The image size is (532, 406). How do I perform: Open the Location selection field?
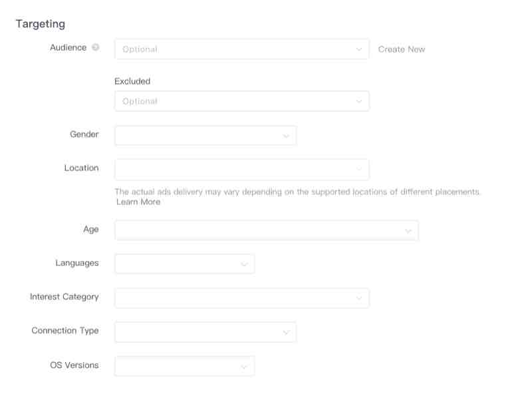[x=233, y=169]
